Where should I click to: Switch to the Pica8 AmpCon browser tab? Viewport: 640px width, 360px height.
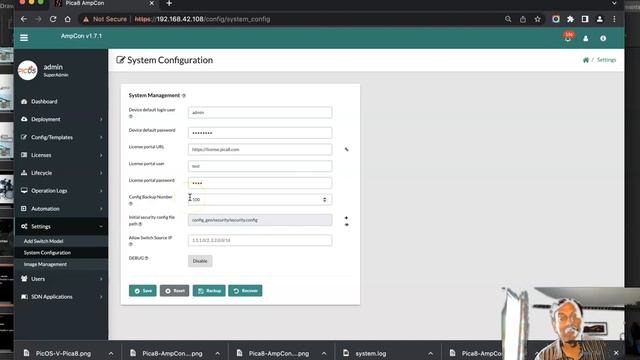click(x=104, y=3)
